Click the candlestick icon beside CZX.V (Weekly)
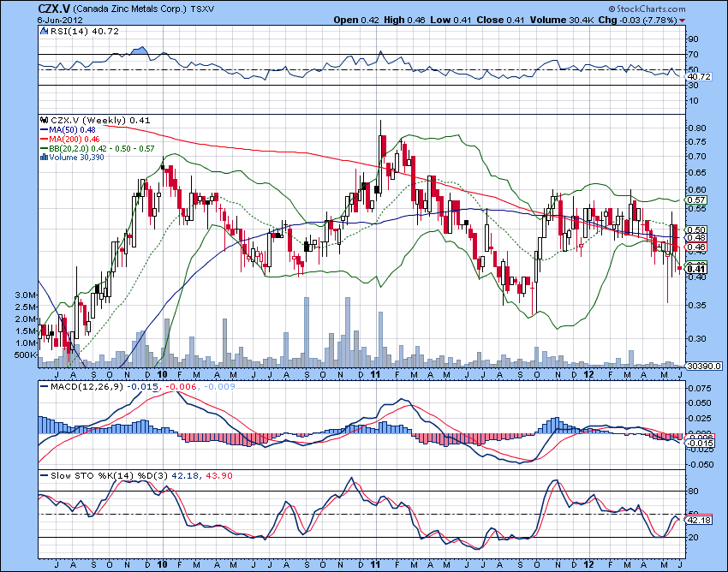This screenshot has width=728, height=572. coord(45,121)
